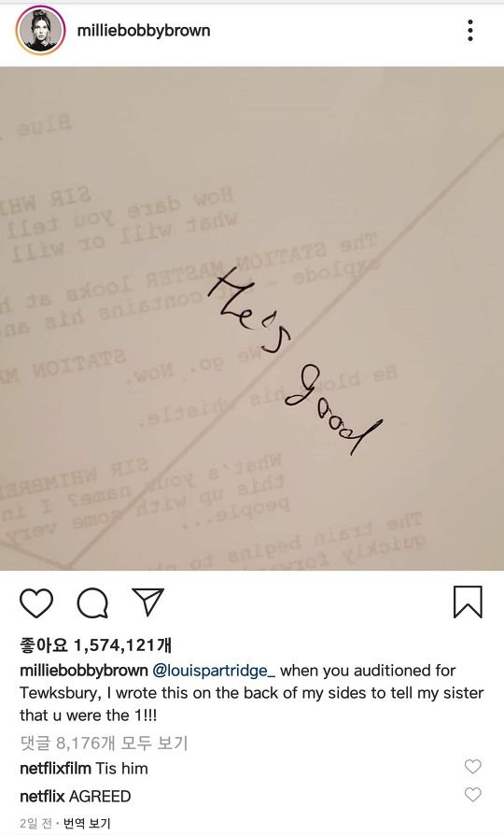Open the @louispartridge_ mention link
504x835 pixels.
click(214, 671)
